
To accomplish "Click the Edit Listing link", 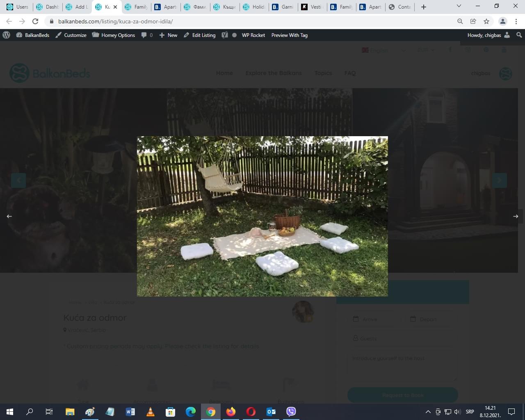I will click(200, 35).
